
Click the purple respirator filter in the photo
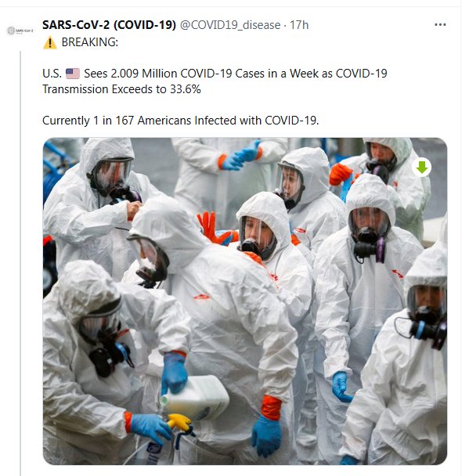point(381,251)
